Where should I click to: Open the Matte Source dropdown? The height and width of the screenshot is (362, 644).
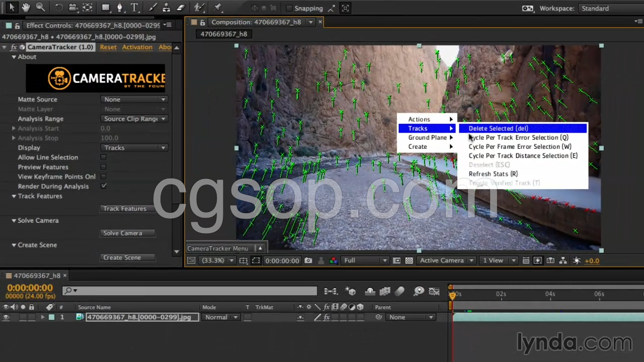click(x=134, y=100)
